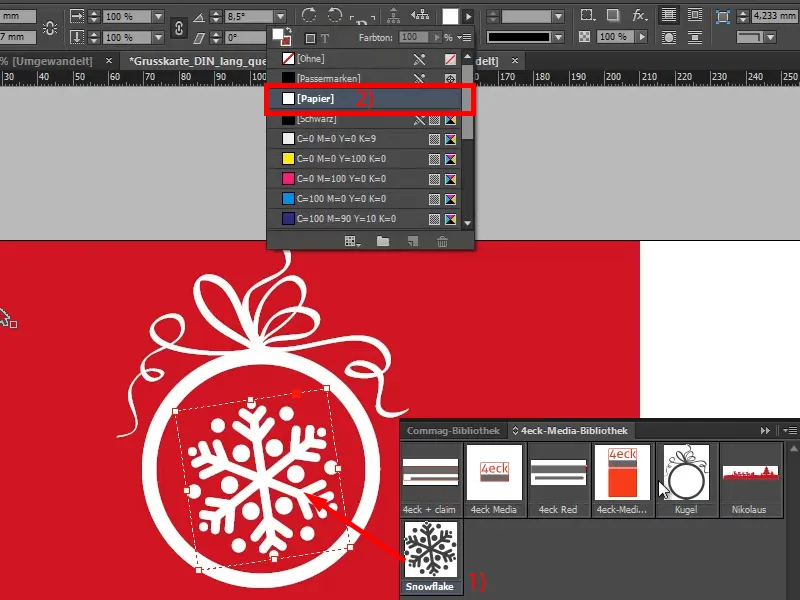Click the select container icon
The image size is (800, 600).
[x=393, y=16]
